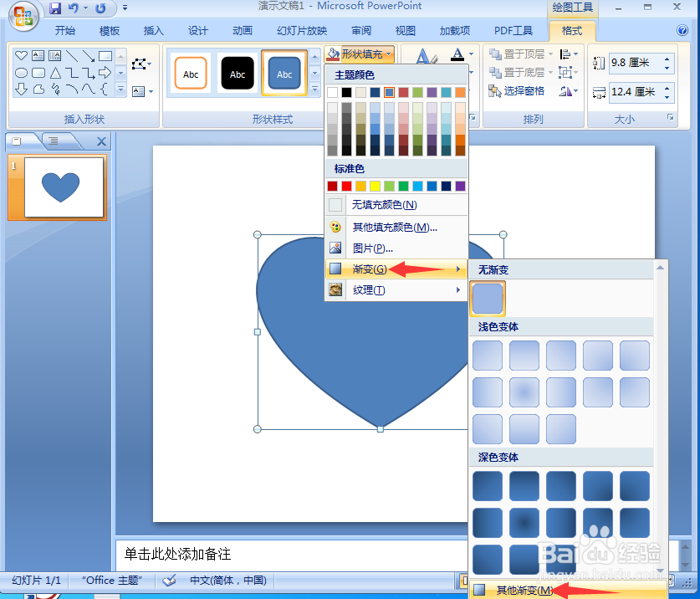Pick the purple standard color swatch
The image size is (700, 599).
[460, 186]
